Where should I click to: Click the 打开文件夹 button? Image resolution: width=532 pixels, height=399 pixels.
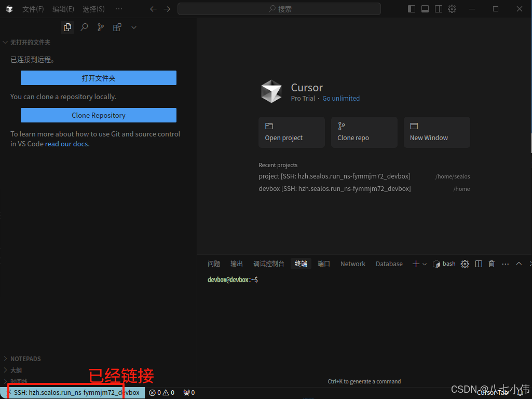click(99, 78)
